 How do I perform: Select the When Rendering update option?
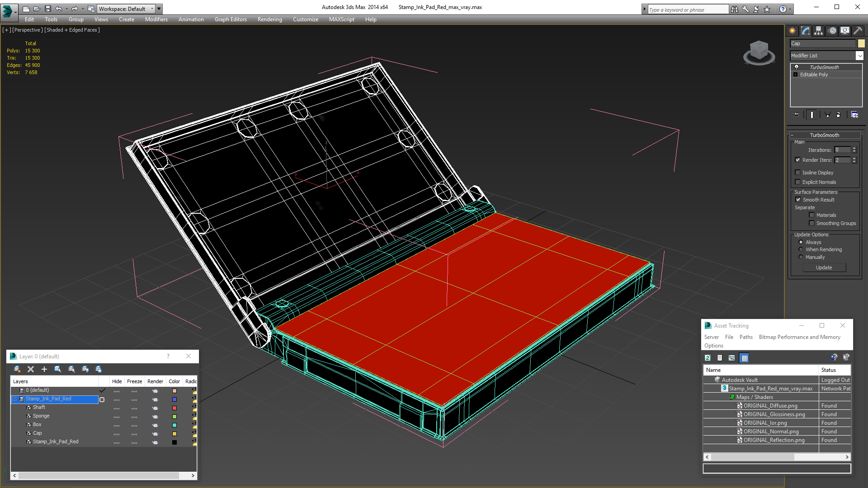(801, 249)
